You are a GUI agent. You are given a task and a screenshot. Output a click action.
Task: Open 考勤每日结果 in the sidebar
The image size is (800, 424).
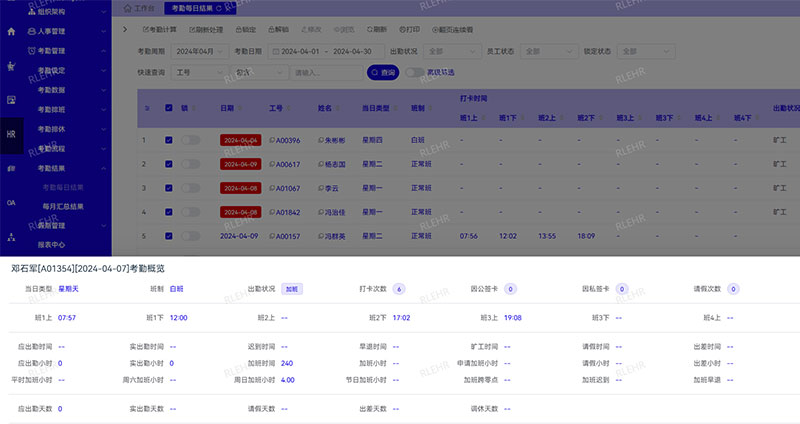pyautogui.click(x=63, y=187)
